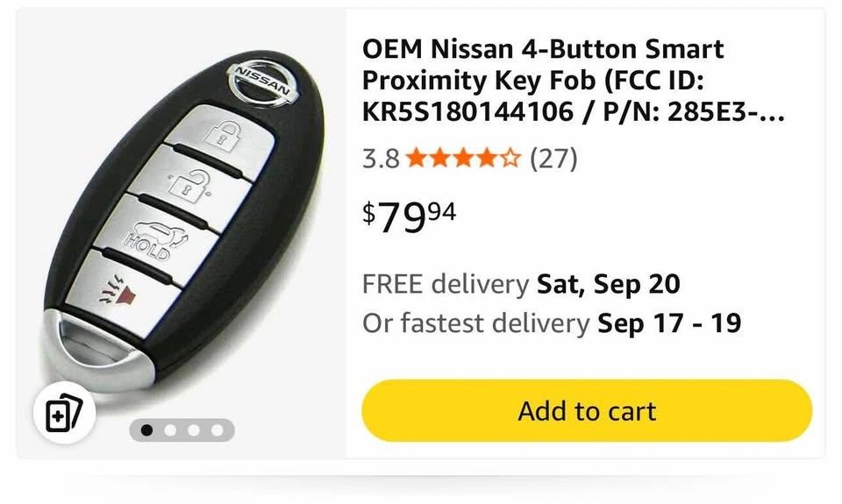Click the FREE delivery Sat, Sep 20 text
This screenshot has width=842, height=504.
[521, 284]
